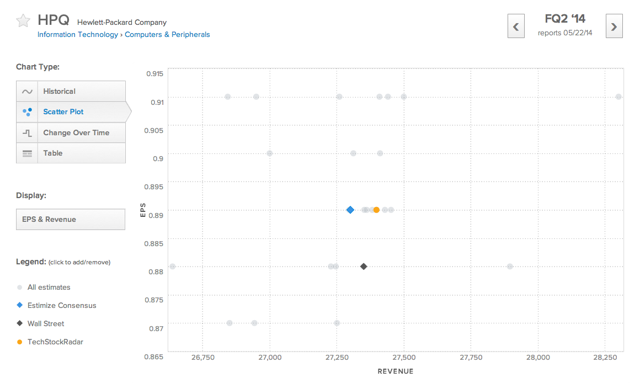Open the Information Technology sector link

pyautogui.click(x=78, y=35)
